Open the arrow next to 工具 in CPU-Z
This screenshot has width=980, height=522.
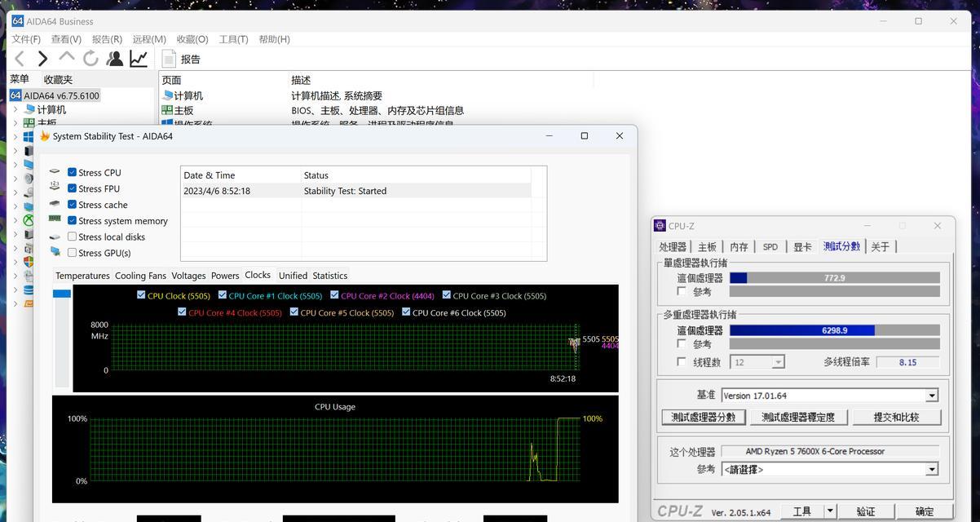[830, 511]
